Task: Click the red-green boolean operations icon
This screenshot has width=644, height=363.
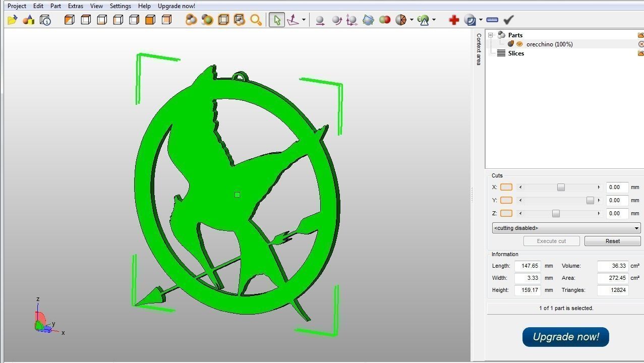Action: point(384,20)
